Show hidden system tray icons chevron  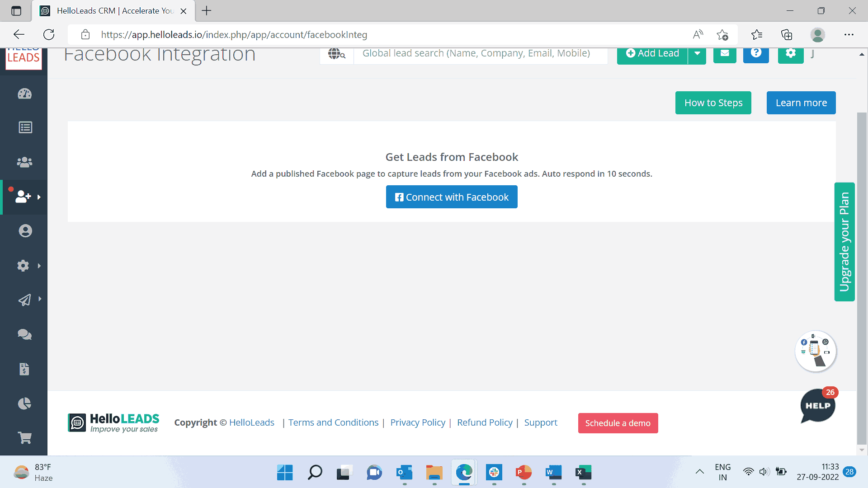(699, 472)
